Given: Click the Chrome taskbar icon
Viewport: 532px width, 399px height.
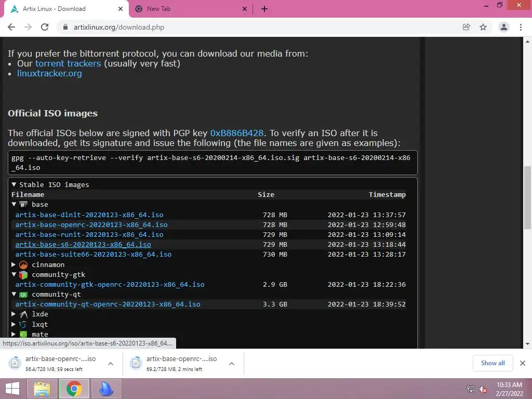Looking at the screenshot, I should point(74,389).
